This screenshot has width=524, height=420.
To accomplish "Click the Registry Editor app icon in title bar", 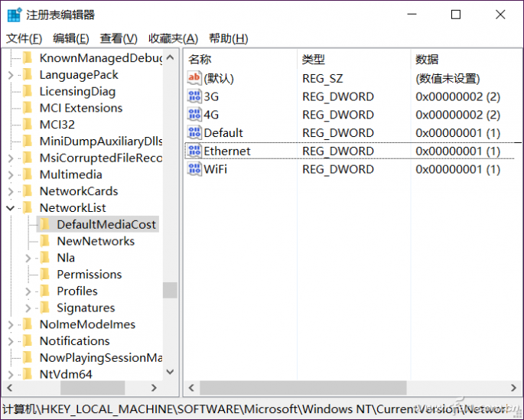I will (x=15, y=15).
